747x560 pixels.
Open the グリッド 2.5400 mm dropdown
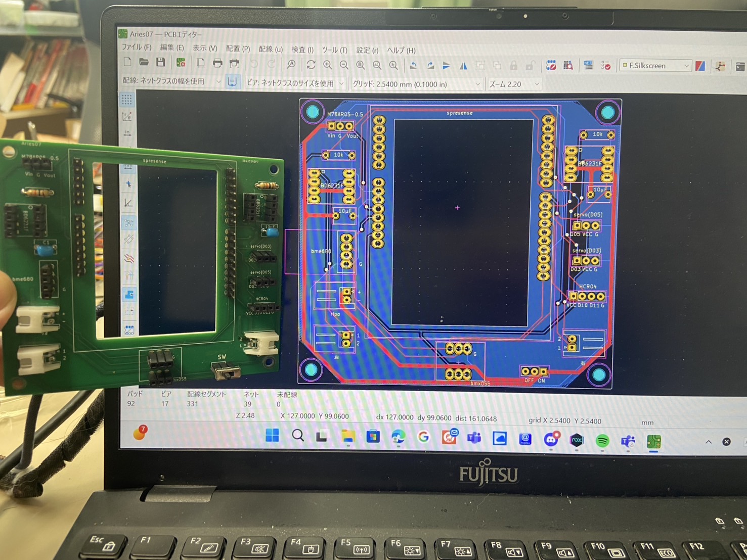pos(416,84)
